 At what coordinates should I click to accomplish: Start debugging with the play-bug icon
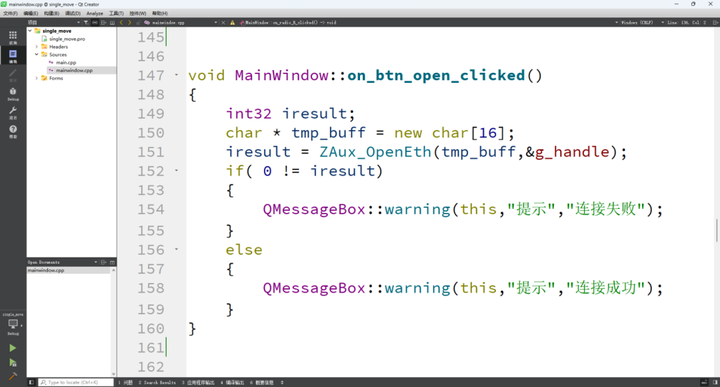pos(12,363)
